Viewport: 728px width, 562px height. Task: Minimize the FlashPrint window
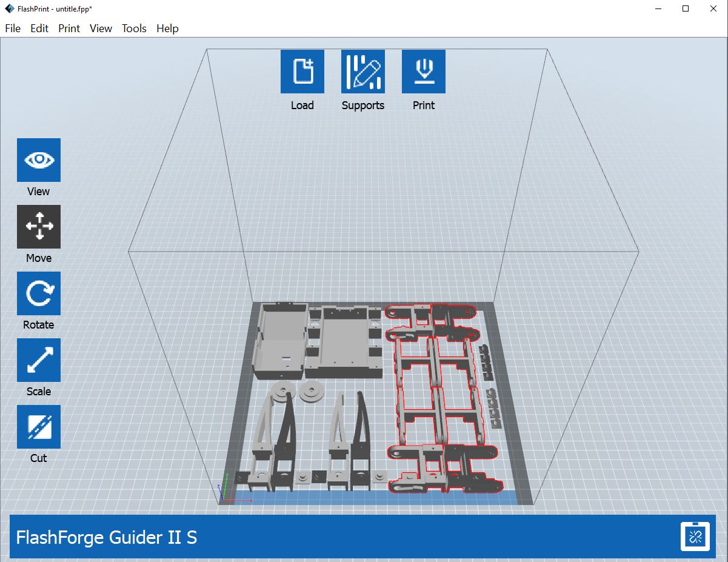(658, 8)
